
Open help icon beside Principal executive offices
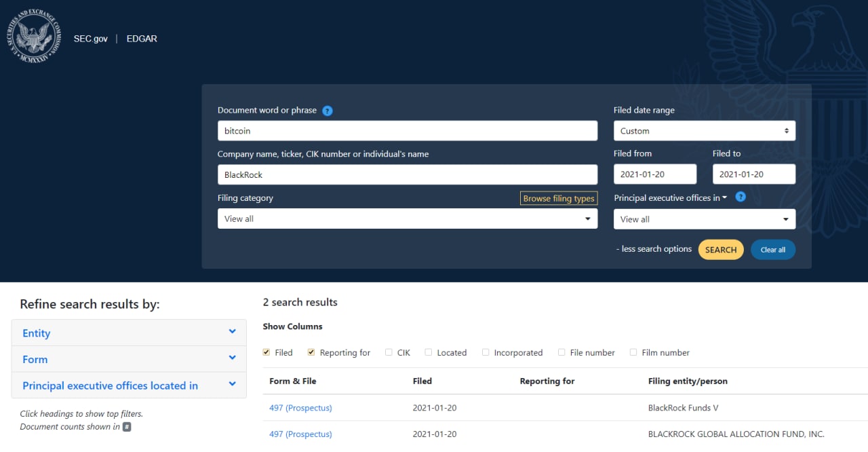(x=741, y=197)
